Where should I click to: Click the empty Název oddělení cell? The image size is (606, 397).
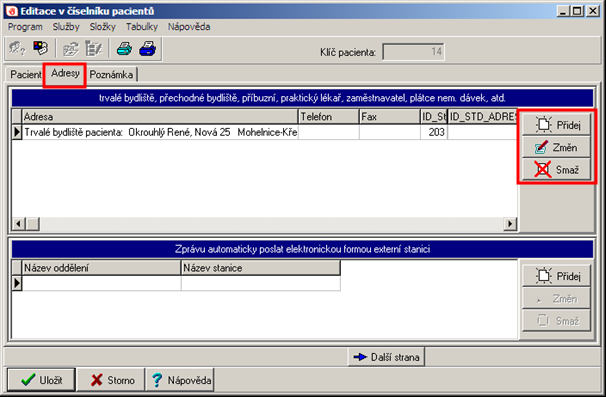click(x=101, y=283)
